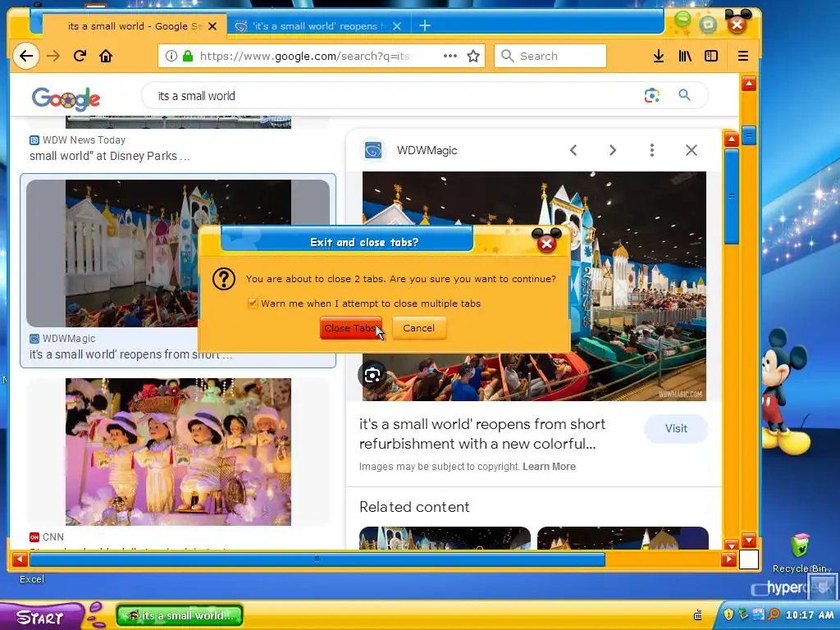
Task: Confirm with the Close Tabs button
Action: pyautogui.click(x=351, y=328)
